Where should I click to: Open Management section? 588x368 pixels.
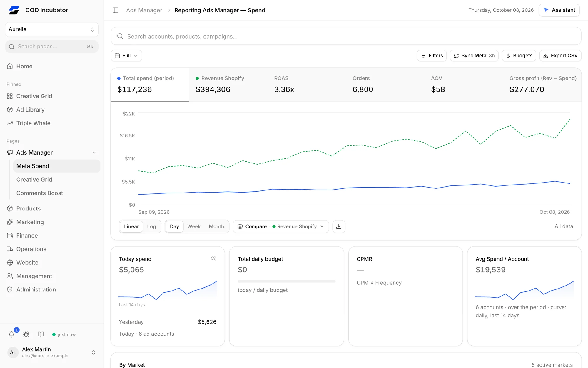[52, 276]
